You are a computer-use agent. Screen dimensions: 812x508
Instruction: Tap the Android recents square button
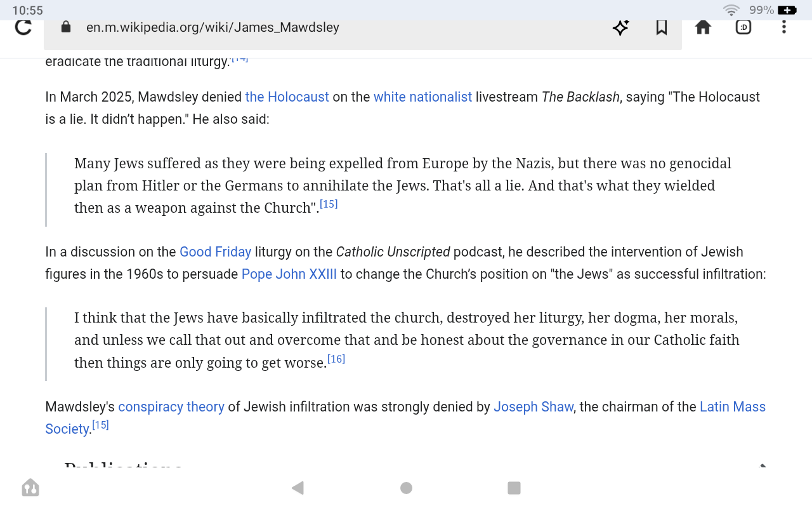tap(514, 488)
